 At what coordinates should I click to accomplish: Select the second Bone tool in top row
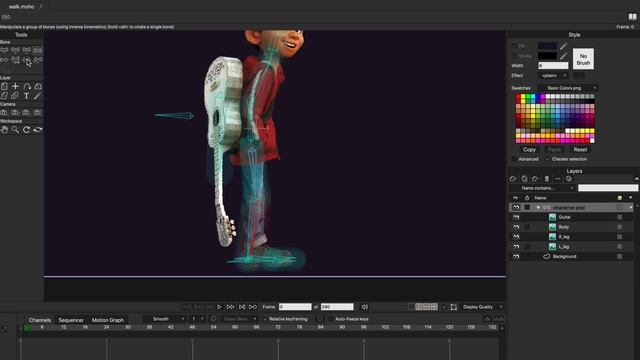point(15,50)
